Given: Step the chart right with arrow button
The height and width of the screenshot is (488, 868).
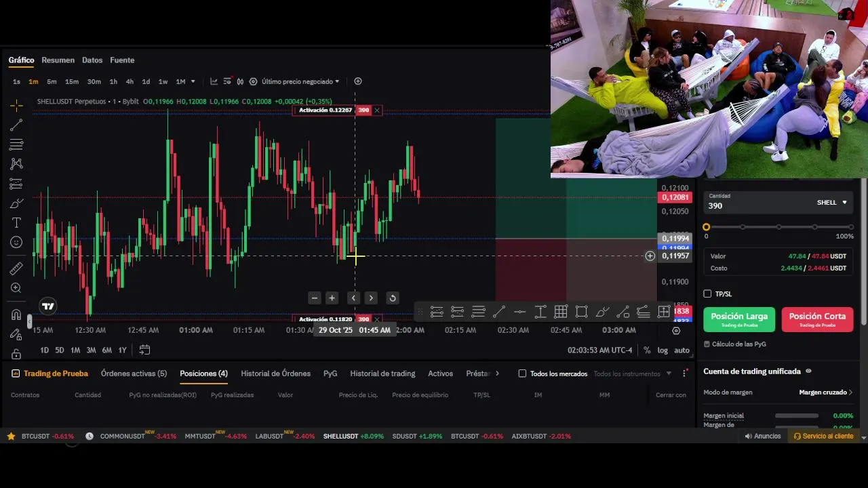Looking at the screenshot, I should coord(371,298).
